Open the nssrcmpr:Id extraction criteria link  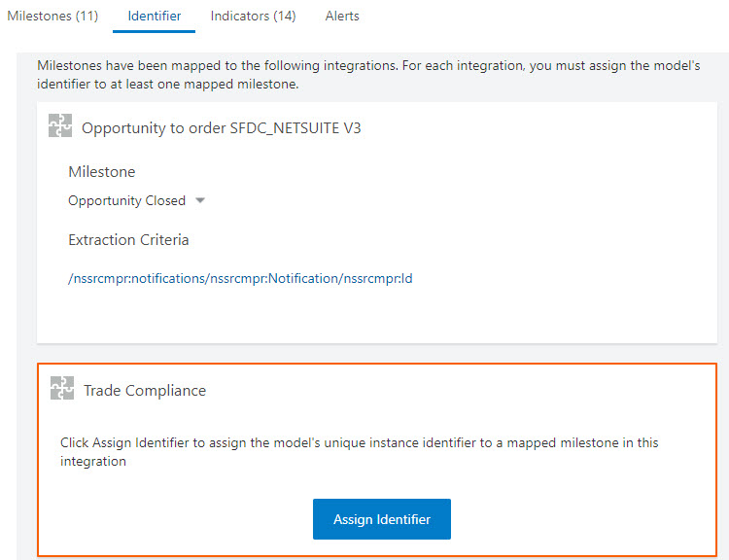240,279
